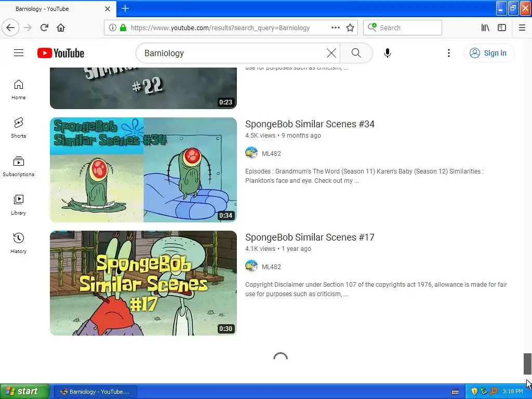532x399 pixels.
Task: Click ML482 avatar for Scenes #17
Action: [x=251, y=267]
